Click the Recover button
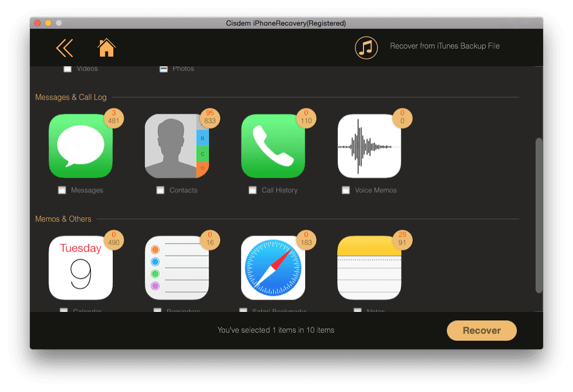 (482, 331)
